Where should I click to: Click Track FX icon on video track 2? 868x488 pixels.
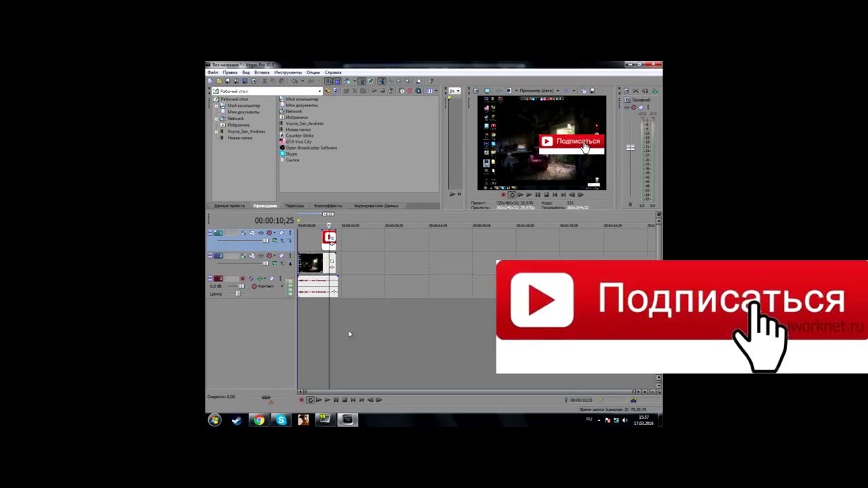tap(260, 256)
